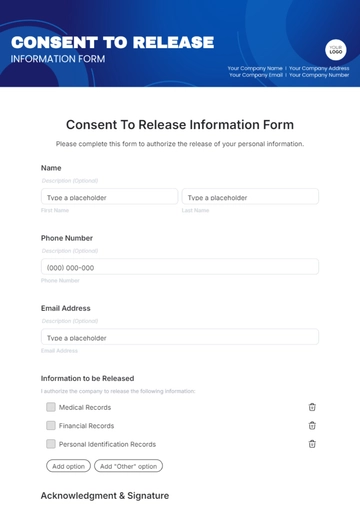
Task: Select the Information to be Released label
Action: pyautogui.click(x=87, y=378)
